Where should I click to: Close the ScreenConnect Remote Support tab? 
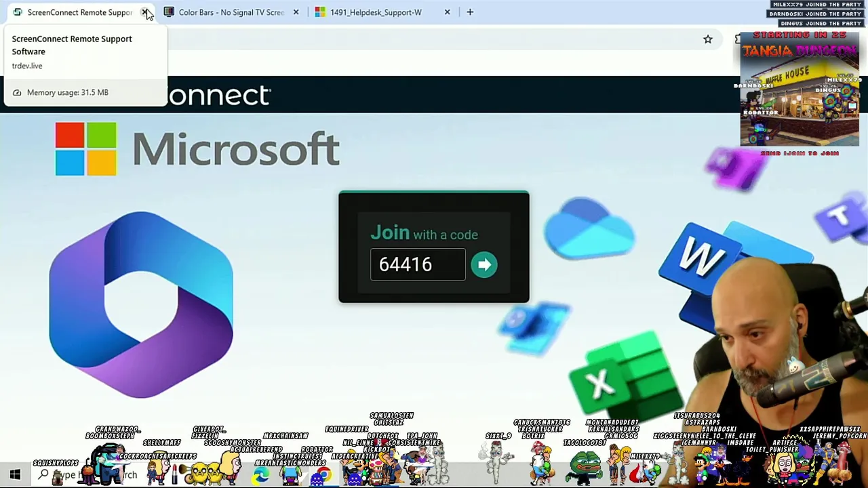[145, 12]
